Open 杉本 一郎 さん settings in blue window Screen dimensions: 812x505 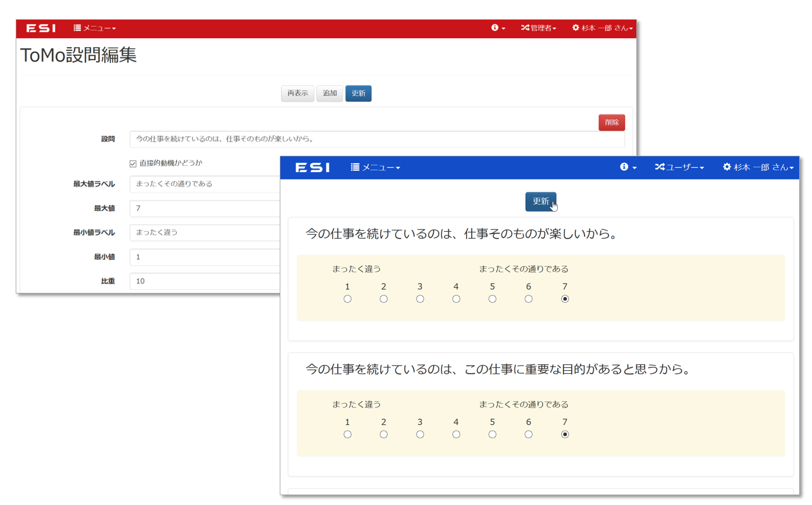tap(758, 167)
